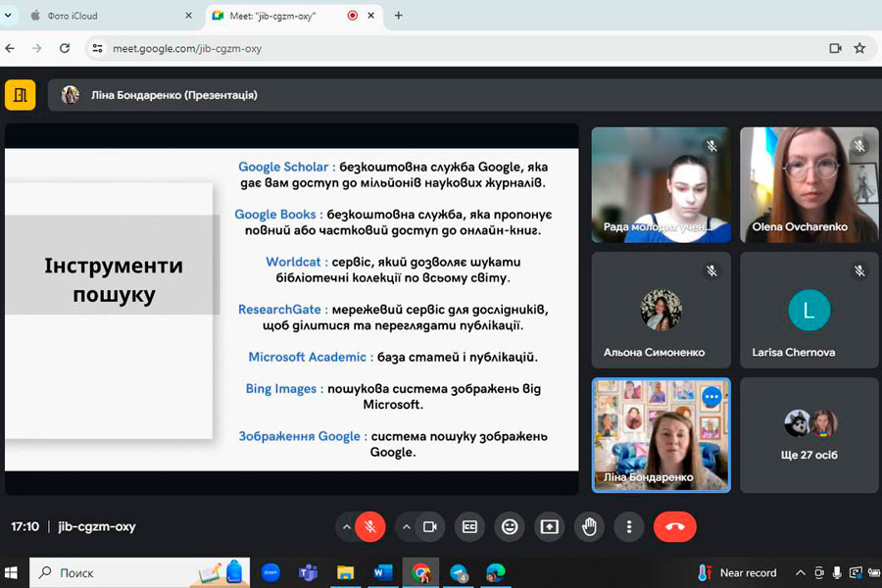Toggle the microphone mute button

coord(370,526)
